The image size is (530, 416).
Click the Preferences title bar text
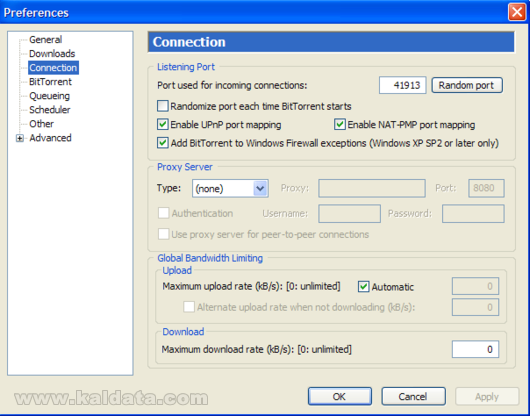36,13
